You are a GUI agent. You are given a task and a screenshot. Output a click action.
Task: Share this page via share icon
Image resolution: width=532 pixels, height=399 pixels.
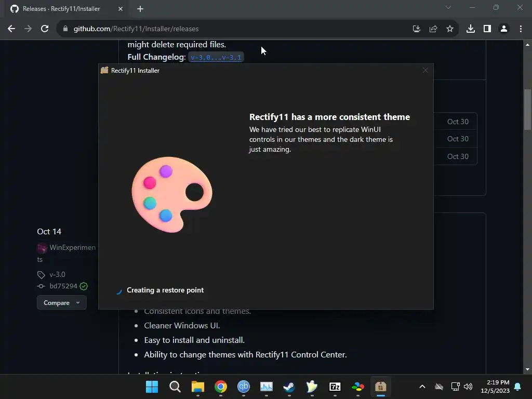click(433, 29)
